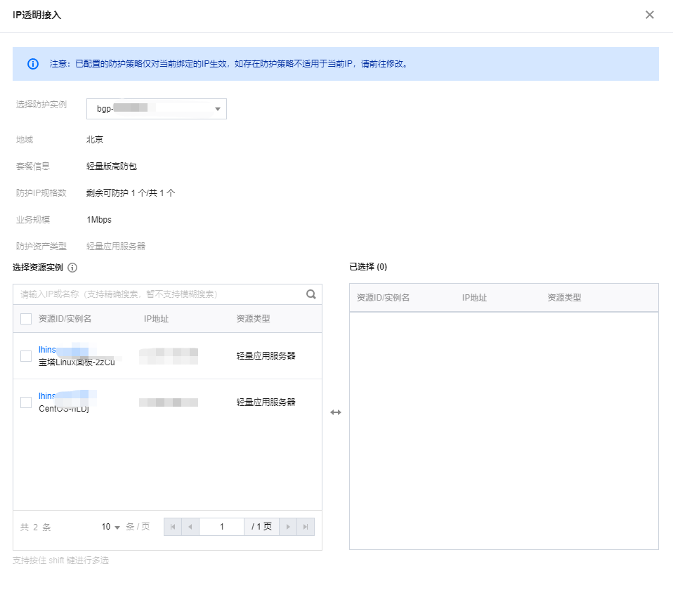The height and width of the screenshot is (616, 673).
Task: Go to next page of results
Action: click(x=288, y=527)
